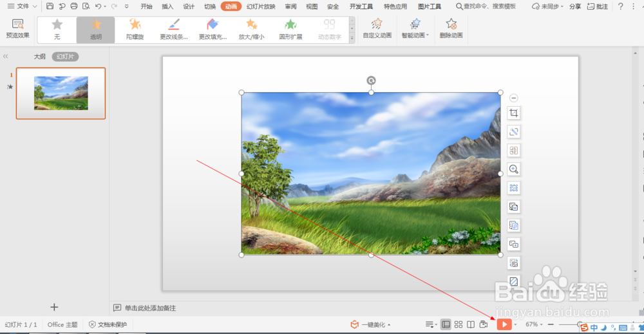644x334 pixels.
Task: Click the 分享 share button
Action: point(575,6)
